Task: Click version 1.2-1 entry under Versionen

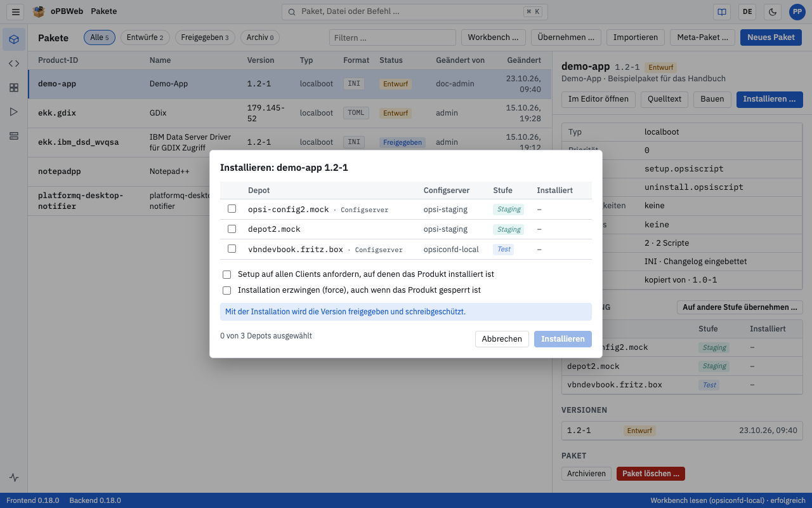Action: pos(682,431)
